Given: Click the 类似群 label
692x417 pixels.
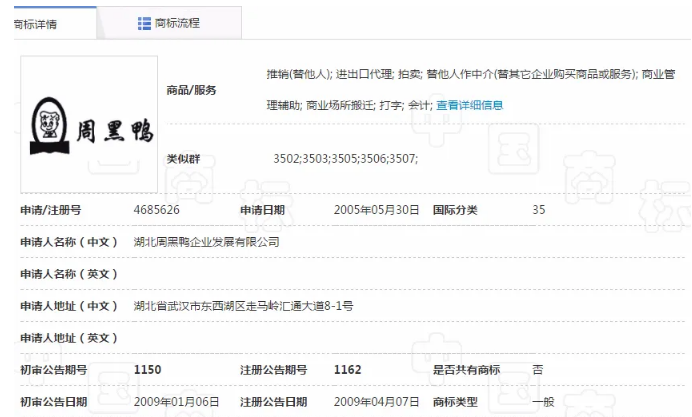Looking at the screenshot, I should pos(182,159).
